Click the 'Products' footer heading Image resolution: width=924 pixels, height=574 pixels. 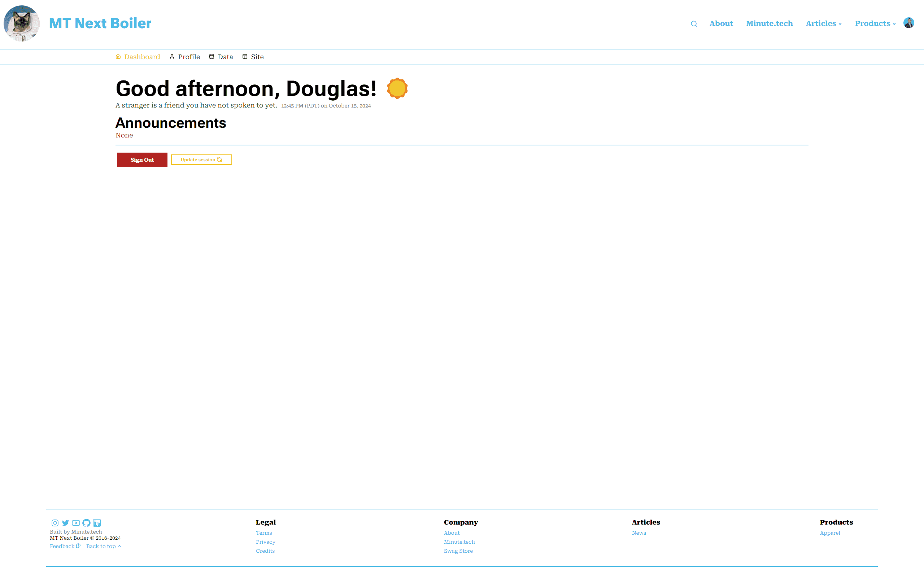tap(836, 522)
